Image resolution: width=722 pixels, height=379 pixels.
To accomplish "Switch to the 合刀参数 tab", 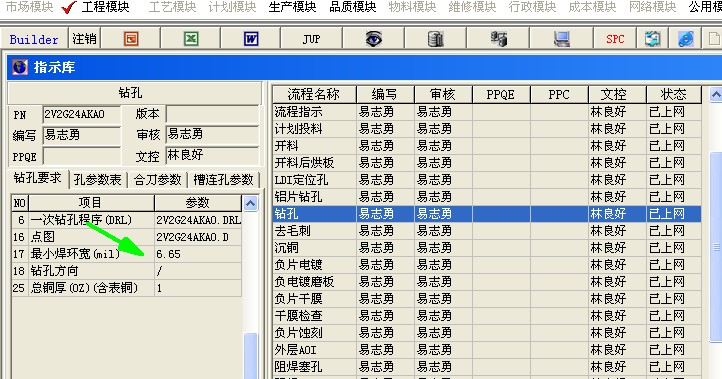I will (x=157, y=179).
